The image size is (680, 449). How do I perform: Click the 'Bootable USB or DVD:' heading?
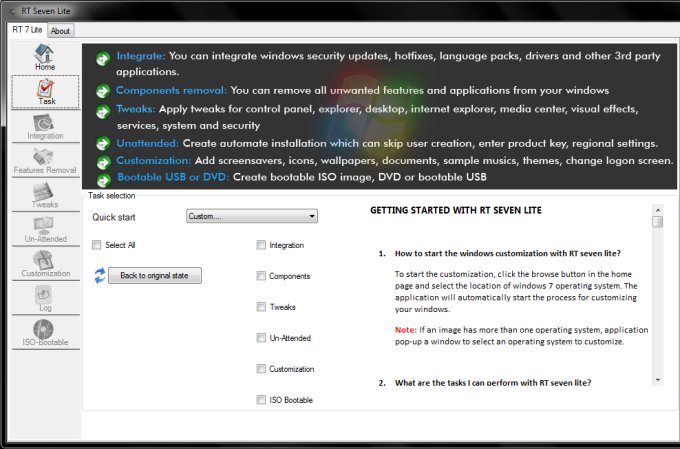click(173, 177)
